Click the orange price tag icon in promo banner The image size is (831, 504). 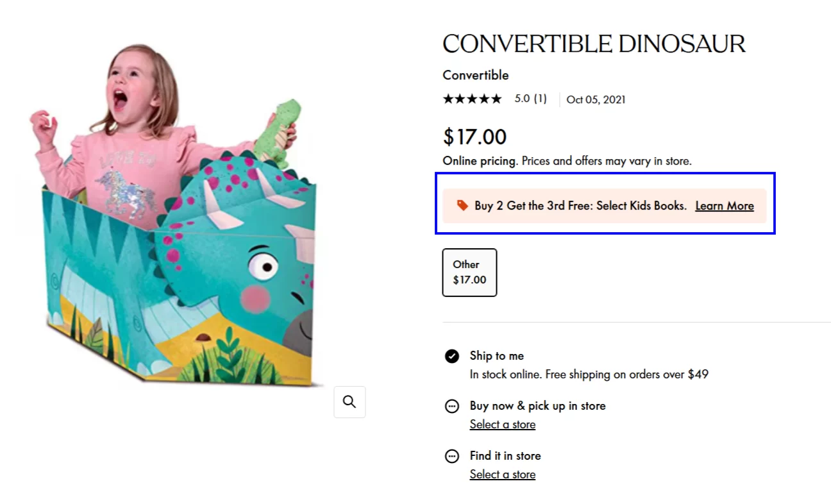click(x=462, y=205)
